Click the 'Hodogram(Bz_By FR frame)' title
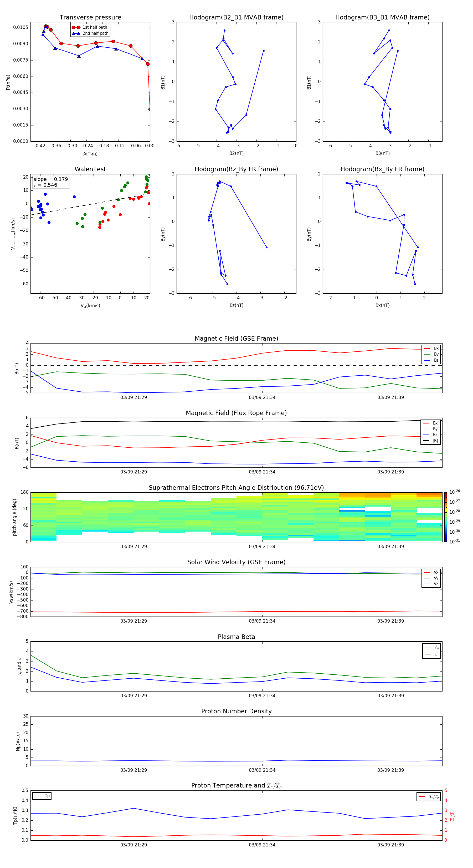Screen dimensions: 473x868 click(x=236, y=169)
